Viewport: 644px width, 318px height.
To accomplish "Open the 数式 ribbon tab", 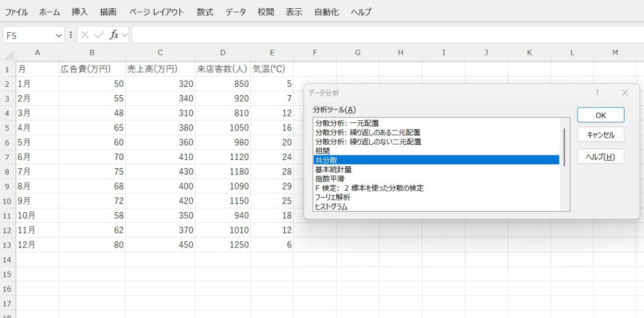I will pyautogui.click(x=204, y=12).
